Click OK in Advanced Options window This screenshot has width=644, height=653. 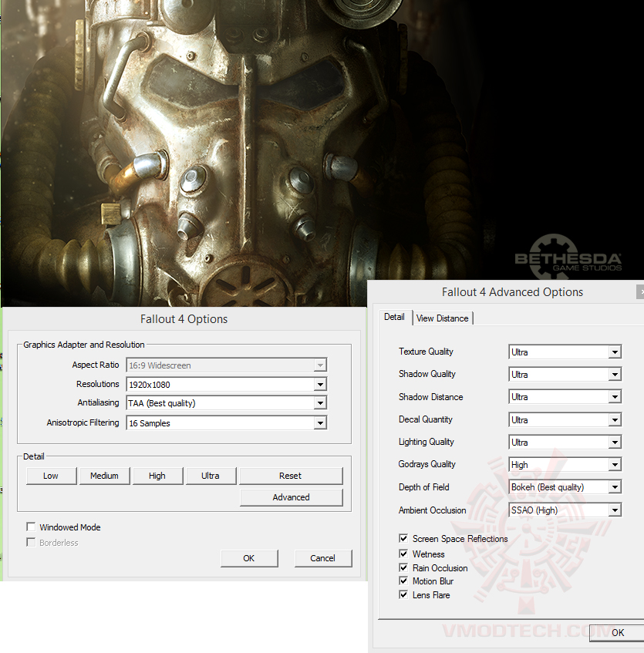(x=617, y=633)
